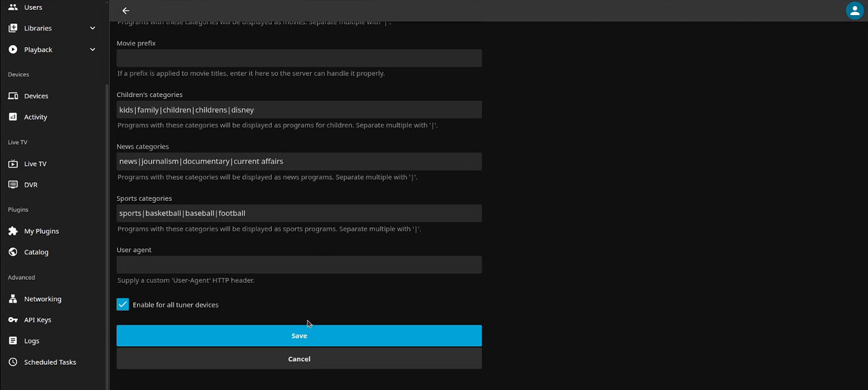Viewport: 868px width, 390px height.
Task: Click the back arrow icon
Action: [x=126, y=11]
